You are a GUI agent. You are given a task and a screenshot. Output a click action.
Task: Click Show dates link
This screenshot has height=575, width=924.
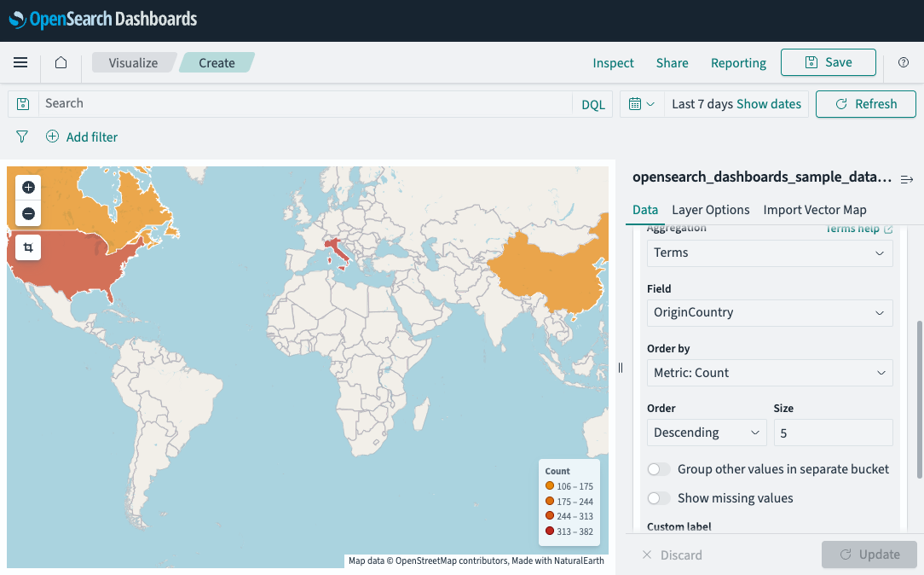tap(768, 104)
